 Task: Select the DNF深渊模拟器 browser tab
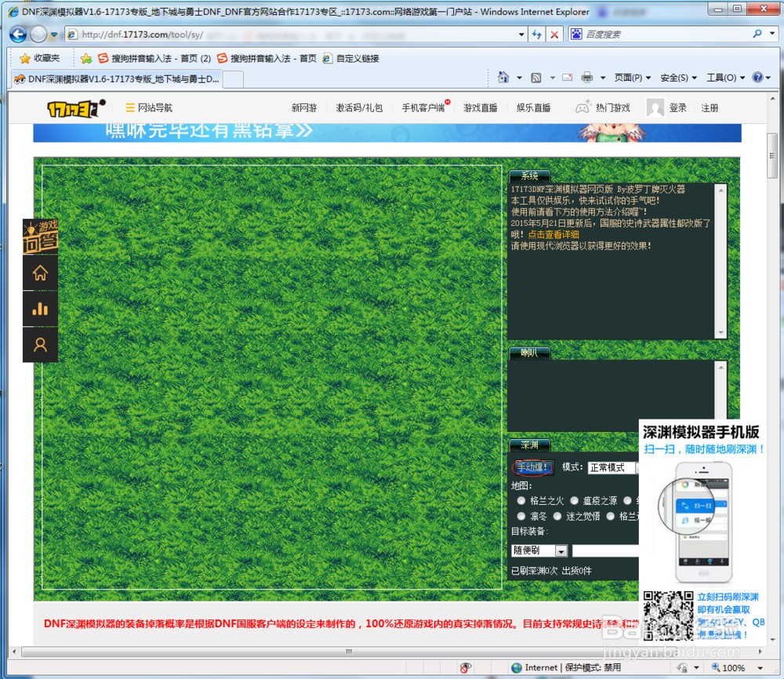(117, 79)
